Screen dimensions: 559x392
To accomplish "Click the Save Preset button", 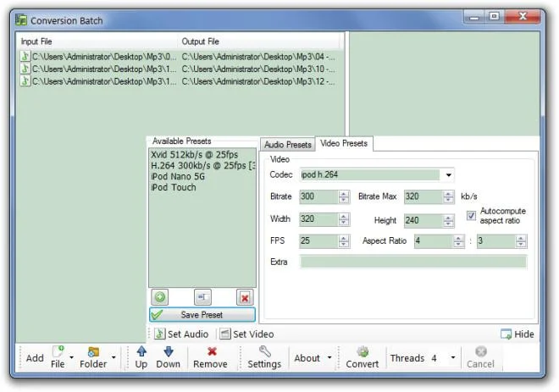I will point(202,315).
